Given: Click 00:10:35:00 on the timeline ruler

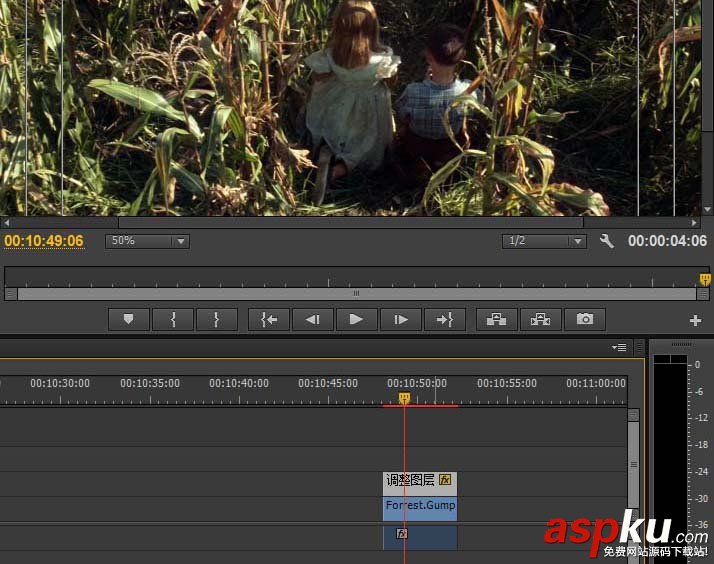Looking at the screenshot, I should (x=150, y=383).
